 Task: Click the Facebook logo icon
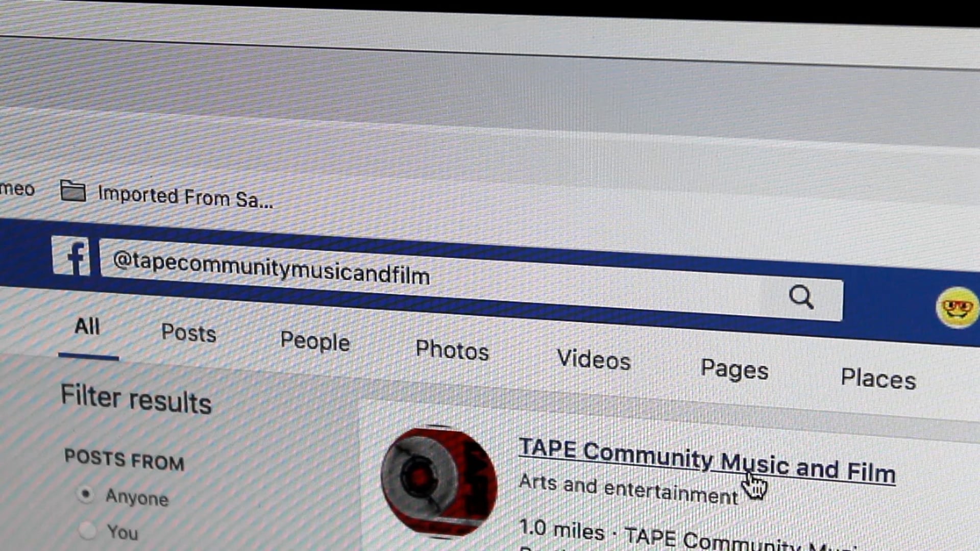pos(71,257)
